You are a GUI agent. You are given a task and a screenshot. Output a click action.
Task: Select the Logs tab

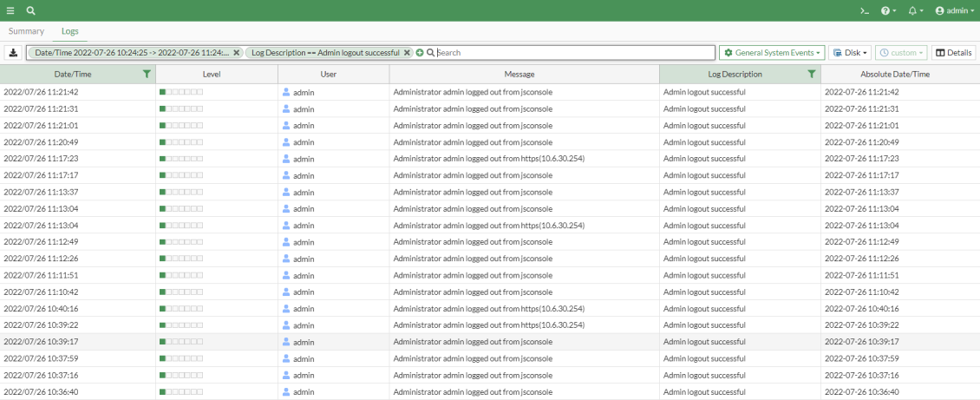[69, 31]
